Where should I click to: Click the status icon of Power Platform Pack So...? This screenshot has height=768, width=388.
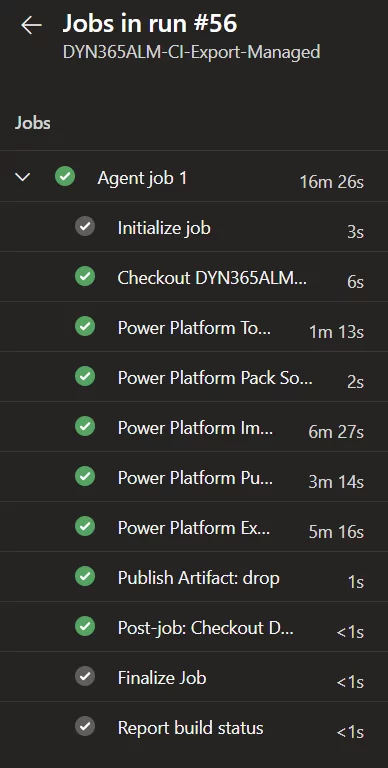85,377
